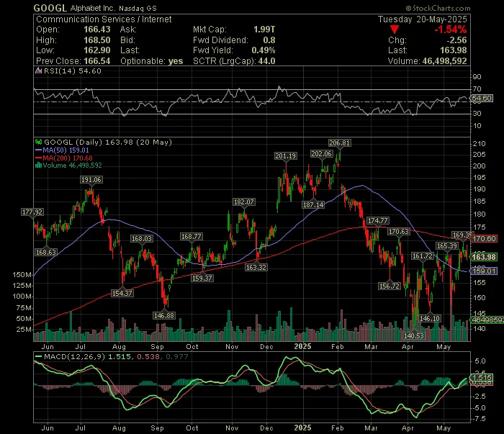Click the 140.53 April low label
504x434 pixels.
[414, 335]
